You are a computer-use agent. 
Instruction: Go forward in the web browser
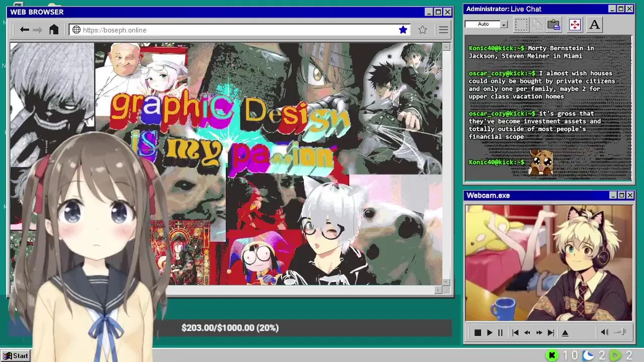point(38,30)
